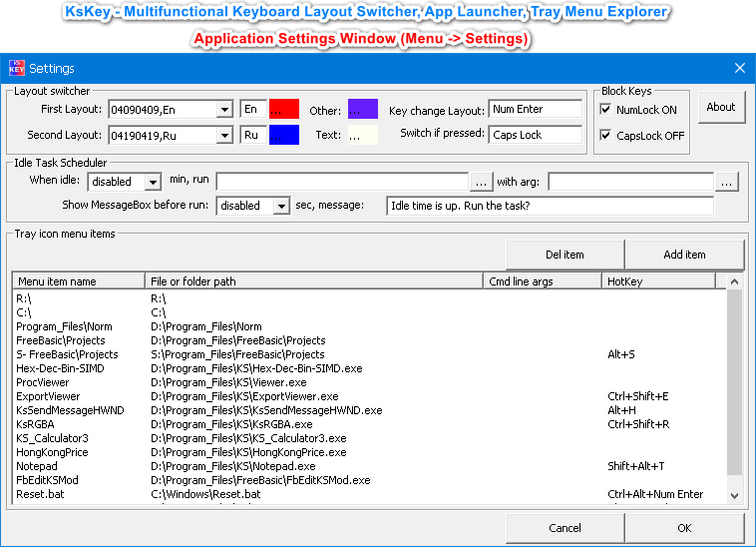
Task: Click the Del item button
Action: pyautogui.click(x=566, y=255)
